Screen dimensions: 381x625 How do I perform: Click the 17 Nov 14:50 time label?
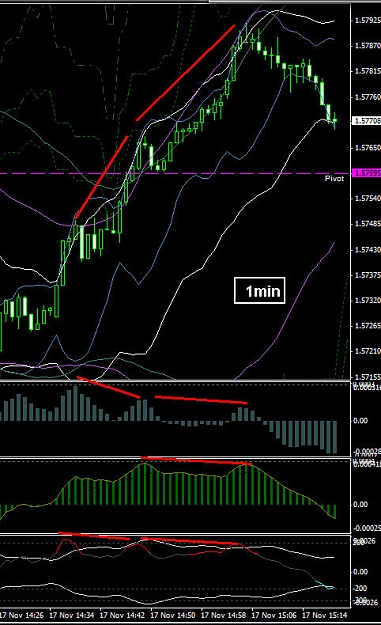(173, 615)
